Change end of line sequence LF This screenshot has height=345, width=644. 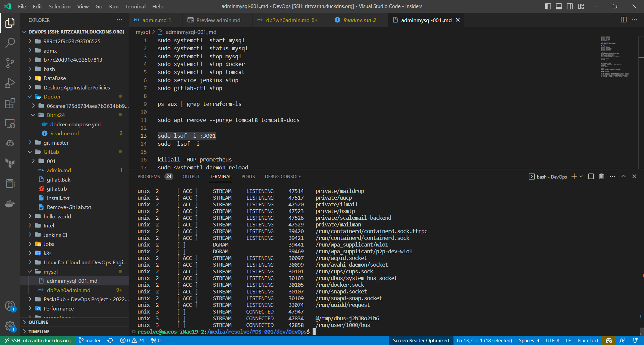pyautogui.click(x=568, y=340)
